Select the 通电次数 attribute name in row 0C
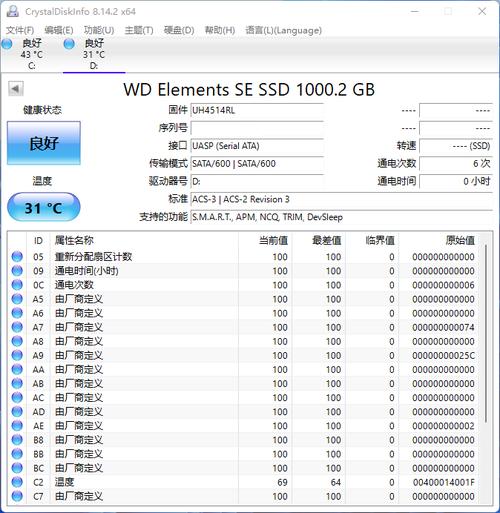Viewport: 500px width, 513px height. (74, 285)
